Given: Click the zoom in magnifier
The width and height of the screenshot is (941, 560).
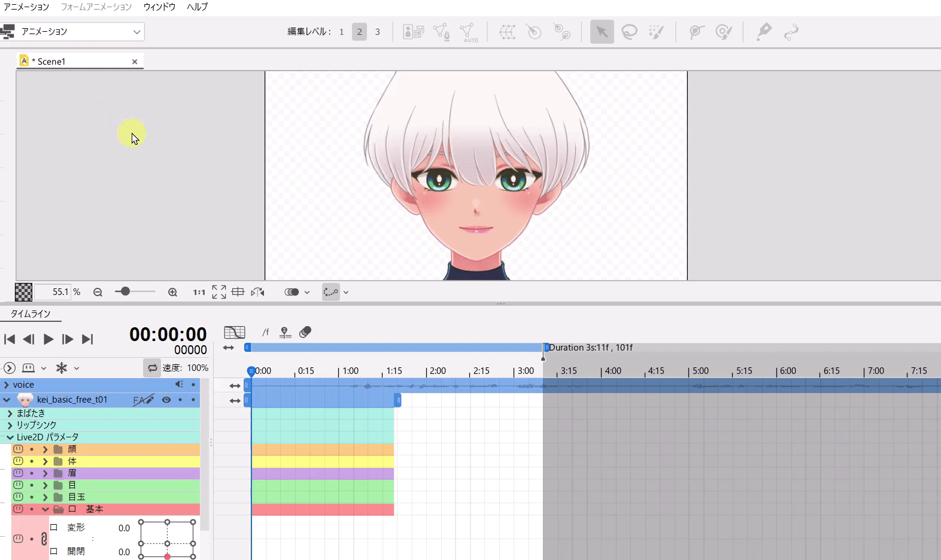Looking at the screenshot, I should click(172, 292).
